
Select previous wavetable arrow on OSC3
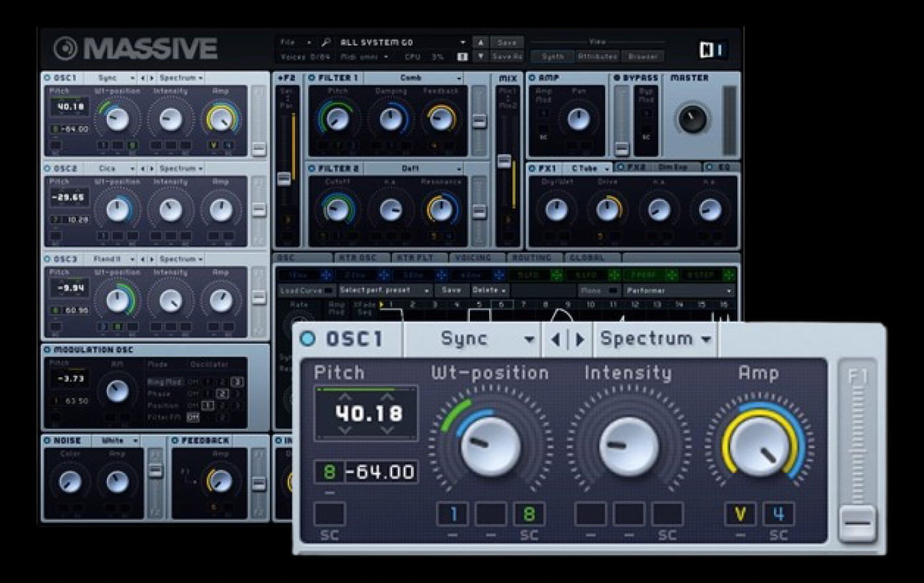pos(143,259)
